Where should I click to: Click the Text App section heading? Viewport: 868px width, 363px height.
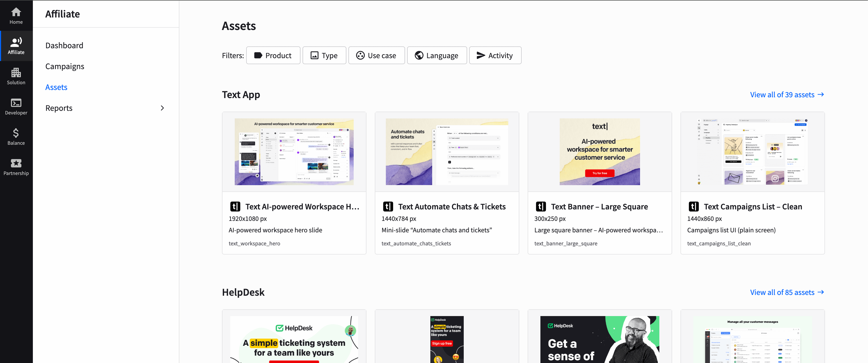(x=241, y=95)
